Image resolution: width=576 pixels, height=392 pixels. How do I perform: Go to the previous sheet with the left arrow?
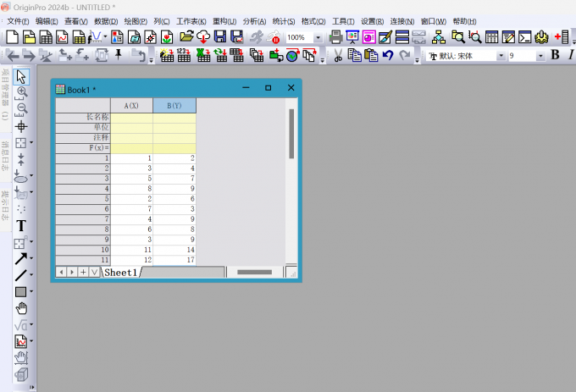point(61,273)
